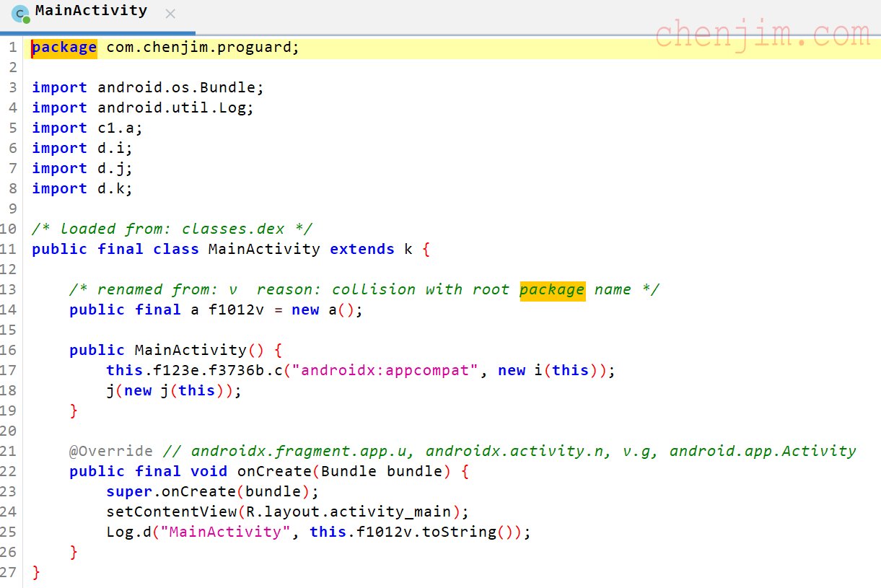Click the import 'd.i' line

tap(82, 149)
